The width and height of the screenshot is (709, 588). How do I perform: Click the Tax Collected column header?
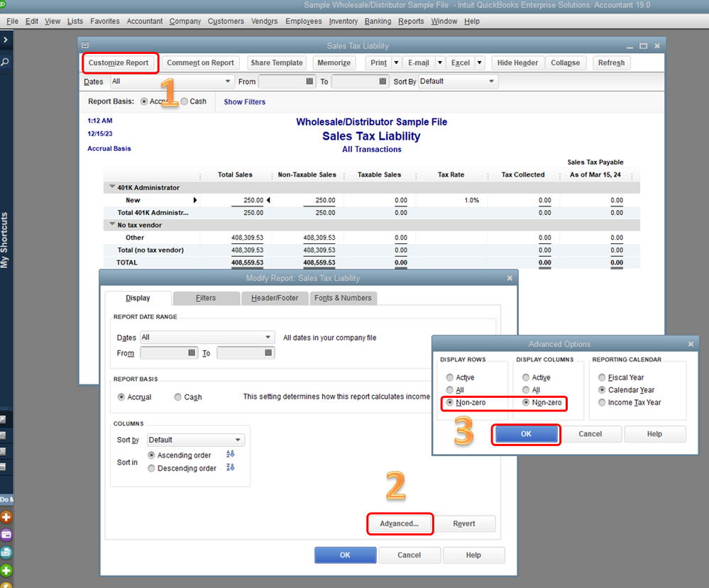523,175
